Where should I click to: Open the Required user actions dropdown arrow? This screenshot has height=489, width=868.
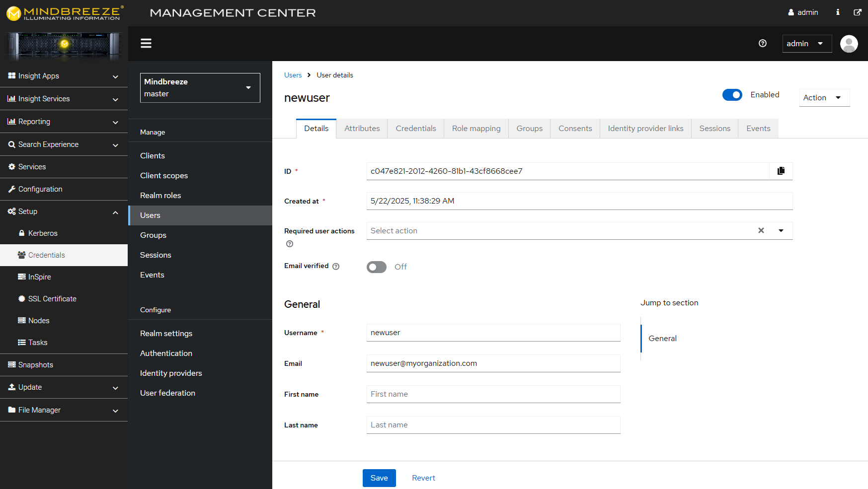(x=781, y=230)
